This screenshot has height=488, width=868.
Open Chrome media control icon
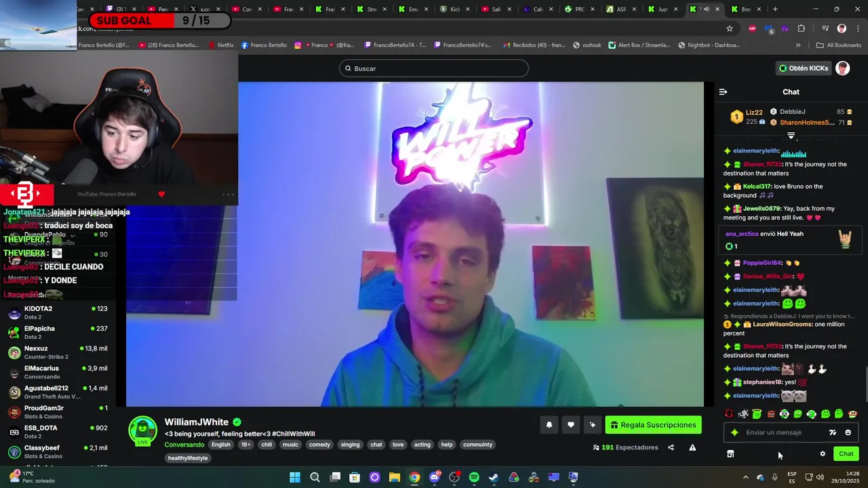(825, 28)
